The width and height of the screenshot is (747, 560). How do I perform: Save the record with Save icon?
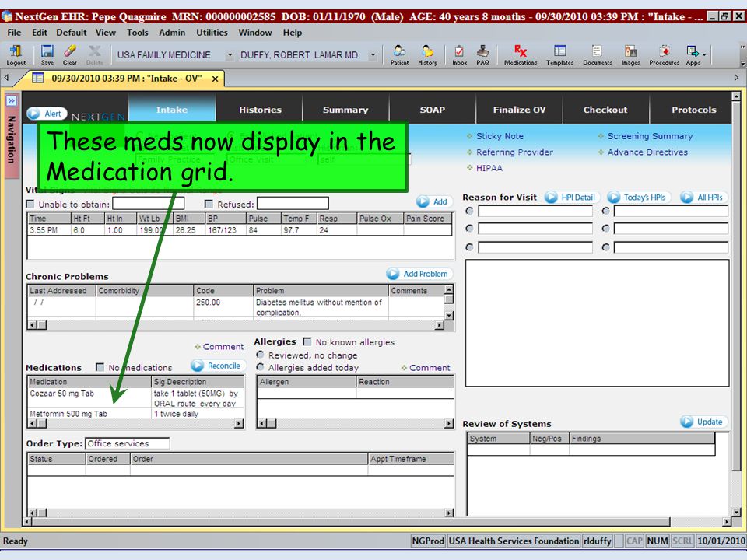pos(47,54)
